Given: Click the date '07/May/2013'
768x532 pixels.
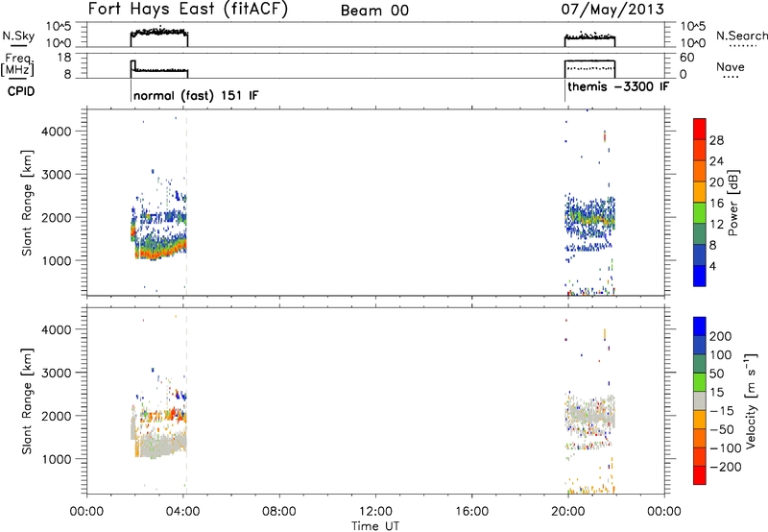Looking at the screenshot, I should (612, 10).
